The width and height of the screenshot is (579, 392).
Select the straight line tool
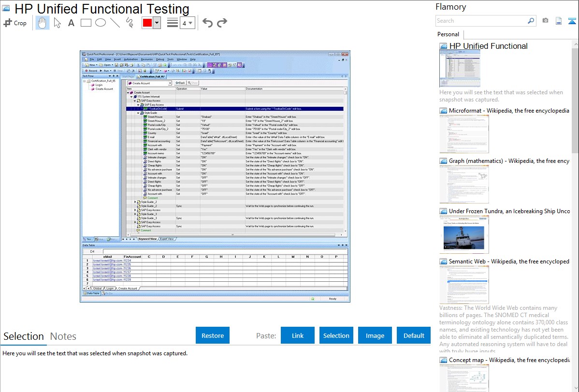115,23
